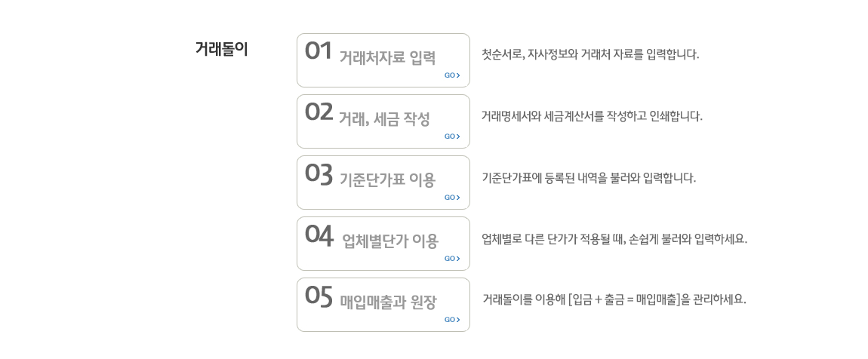Screen dimensions: 868x359
Task: Click the large 01 step number
Action: [x=319, y=51]
